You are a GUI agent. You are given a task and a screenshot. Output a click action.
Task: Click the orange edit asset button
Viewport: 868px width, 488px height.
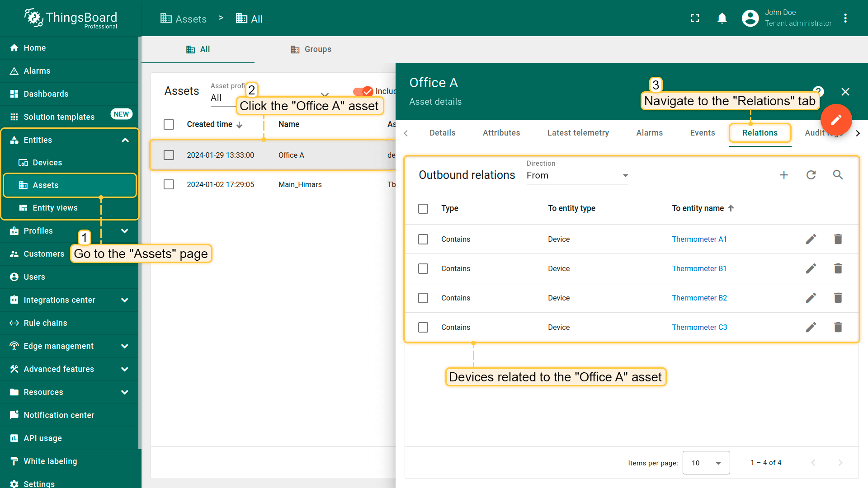coord(836,120)
